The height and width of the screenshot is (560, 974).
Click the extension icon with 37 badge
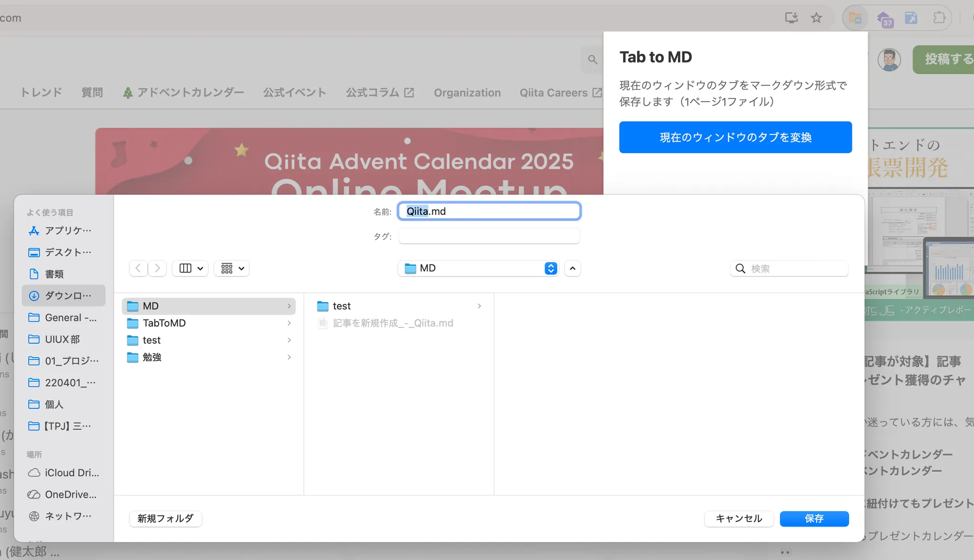(884, 19)
